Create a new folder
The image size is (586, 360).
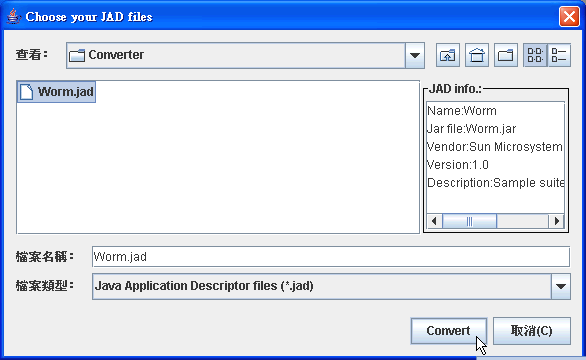point(506,55)
